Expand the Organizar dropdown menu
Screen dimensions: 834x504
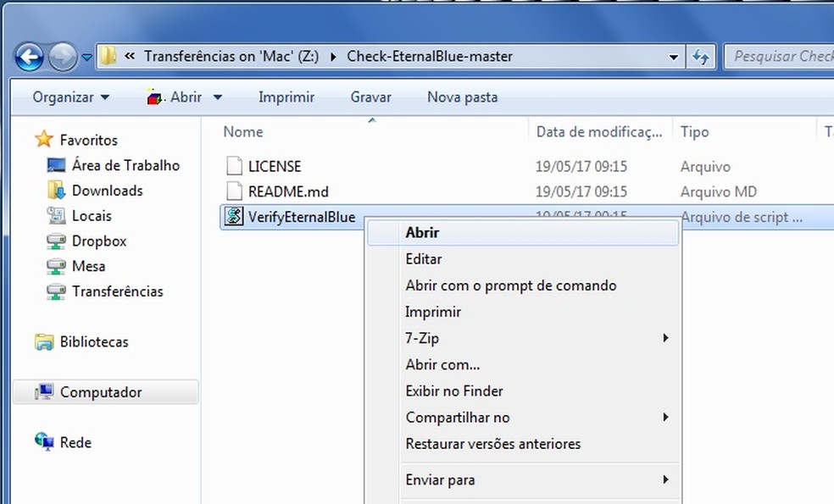point(71,97)
